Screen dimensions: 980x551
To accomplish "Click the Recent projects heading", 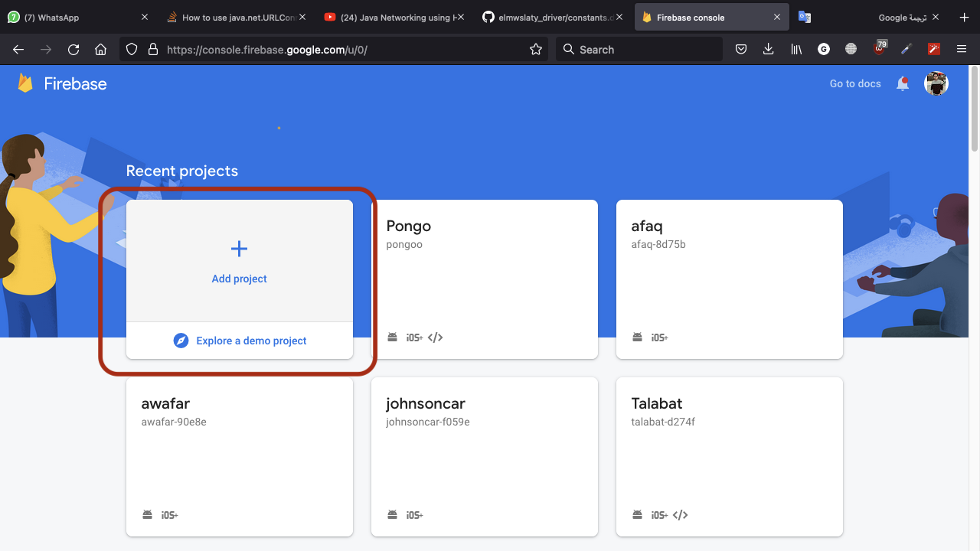I will click(x=182, y=171).
